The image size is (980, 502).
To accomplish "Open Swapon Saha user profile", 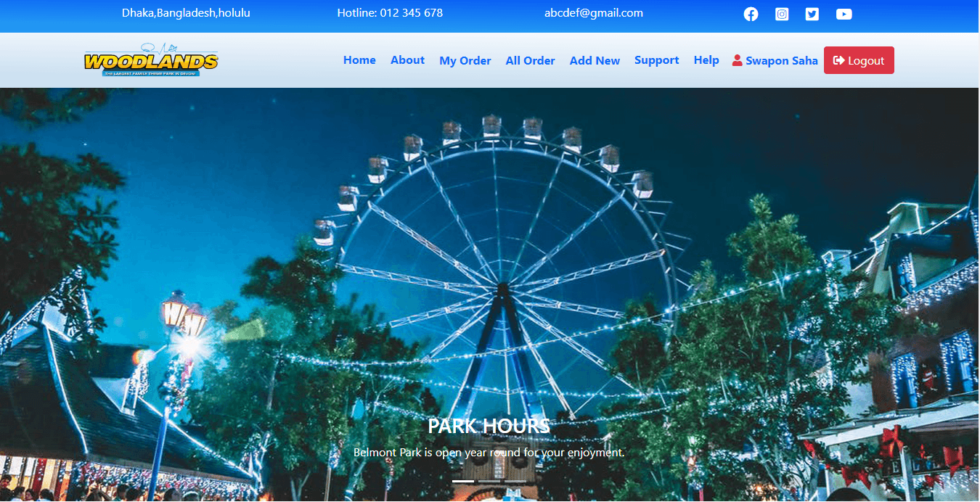I will click(775, 61).
